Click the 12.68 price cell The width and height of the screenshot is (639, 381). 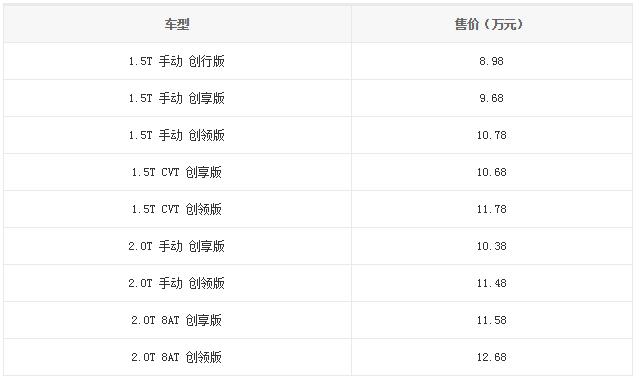492,357
